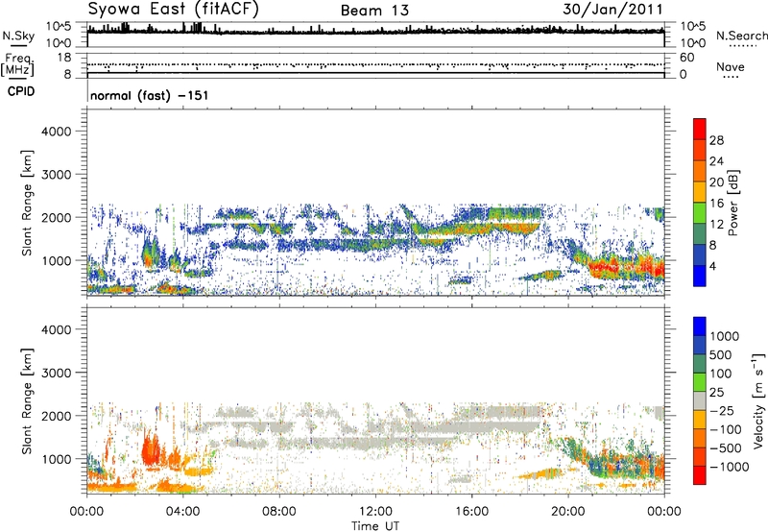This screenshot has width=768, height=532.
Task: Click the '16:00' time axis label
Action: [471, 512]
